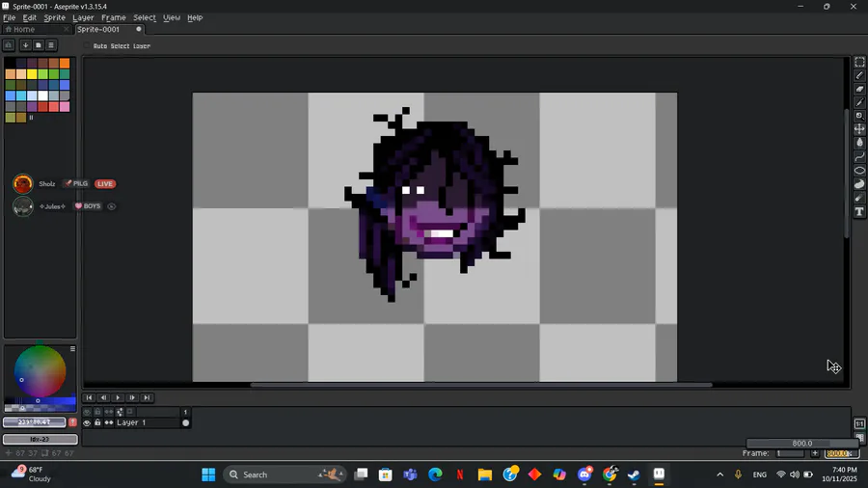Viewport: 868px width, 488px height.
Task: Select the Curve tool
Action: [x=859, y=157]
